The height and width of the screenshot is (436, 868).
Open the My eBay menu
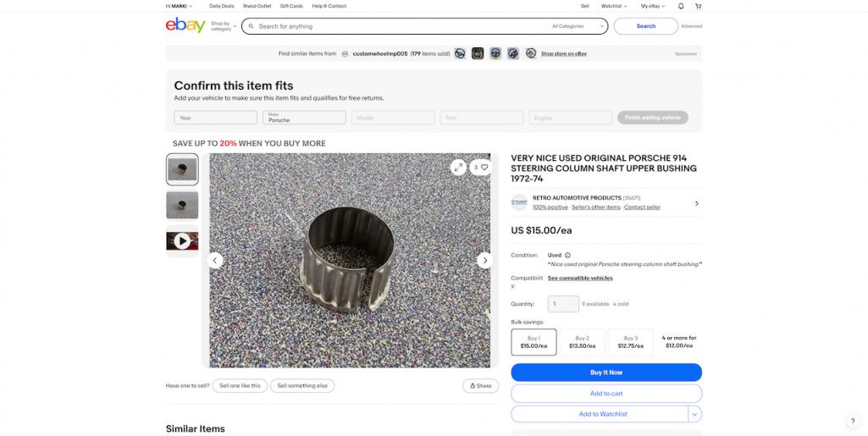[652, 6]
